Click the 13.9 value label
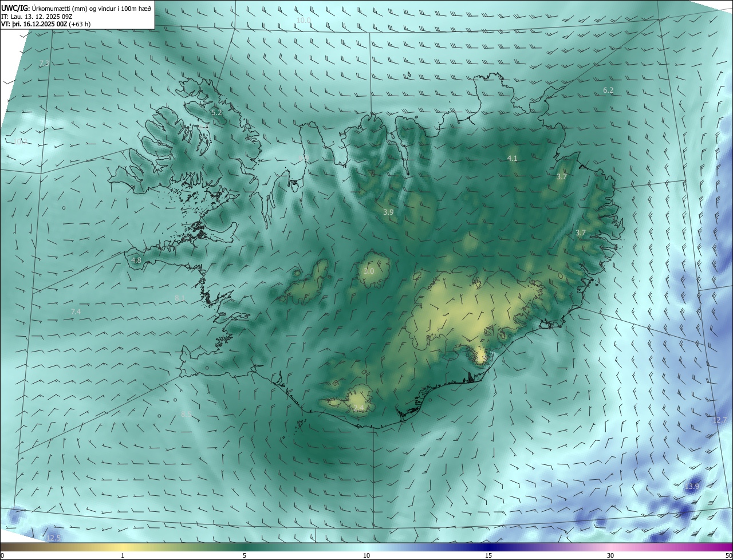The width and height of the screenshot is (733, 560). tap(692, 487)
